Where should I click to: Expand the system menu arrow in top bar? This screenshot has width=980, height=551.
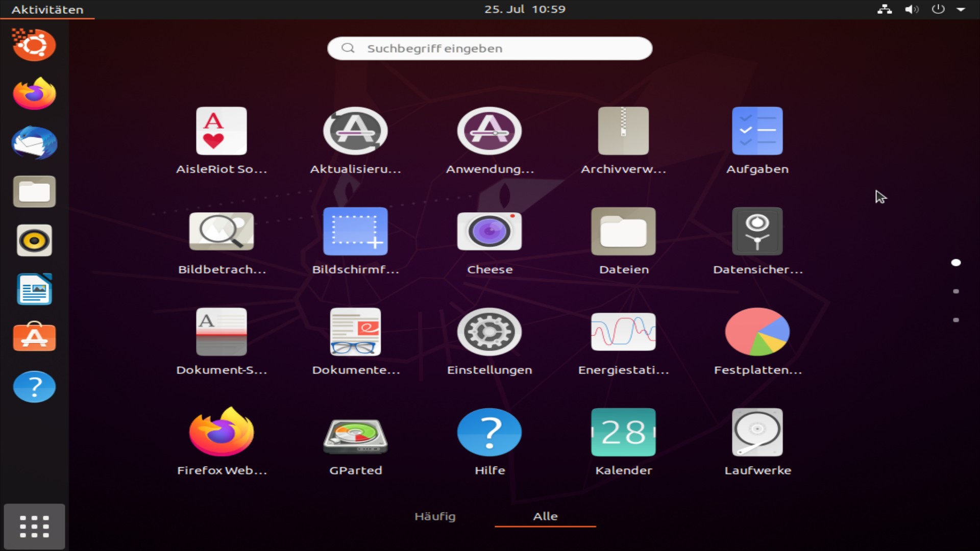click(x=961, y=9)
